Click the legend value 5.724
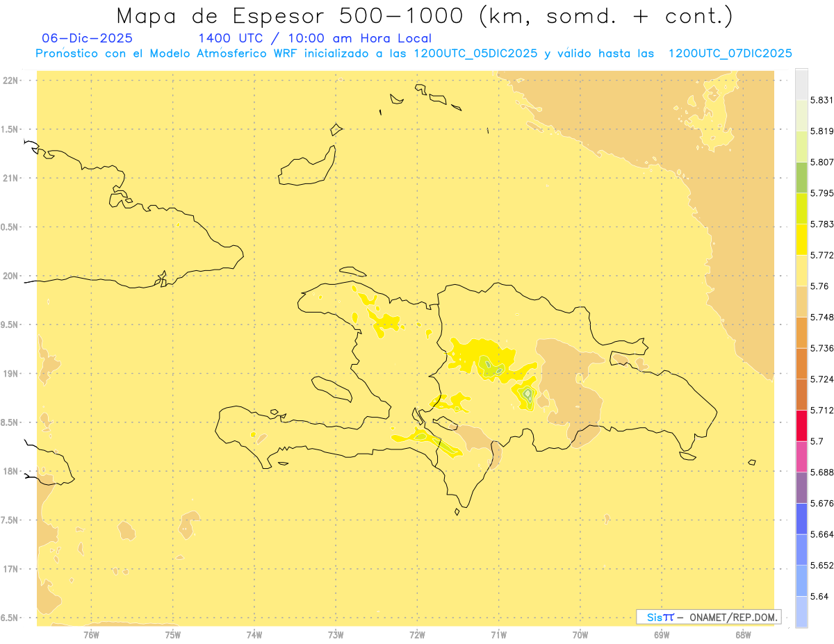The height and width of the screenshot is (644, 834). [x=821, y=379]
